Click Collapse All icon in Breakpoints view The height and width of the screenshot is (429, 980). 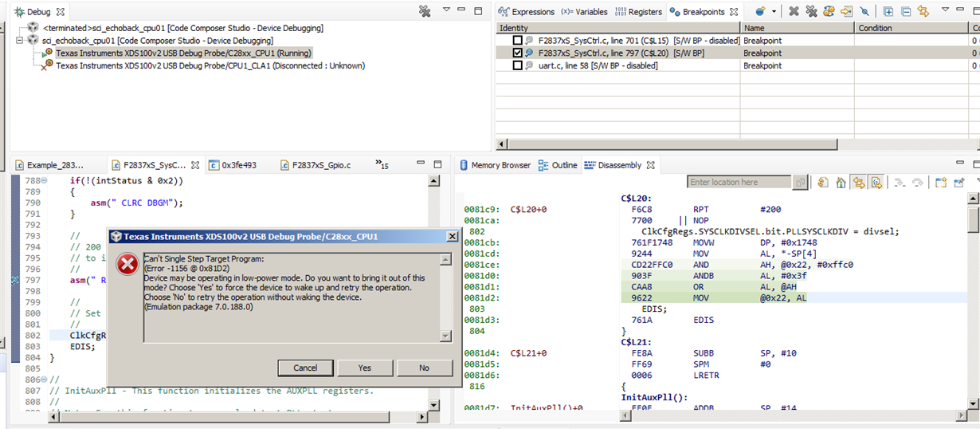point(906,11)
